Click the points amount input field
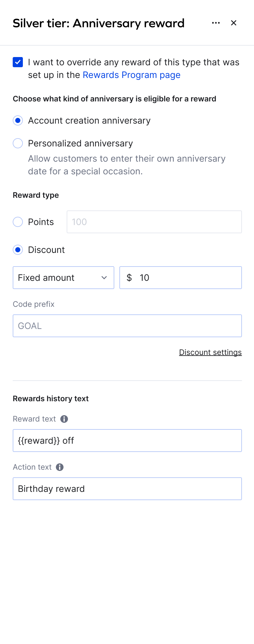 coord(154,222)
